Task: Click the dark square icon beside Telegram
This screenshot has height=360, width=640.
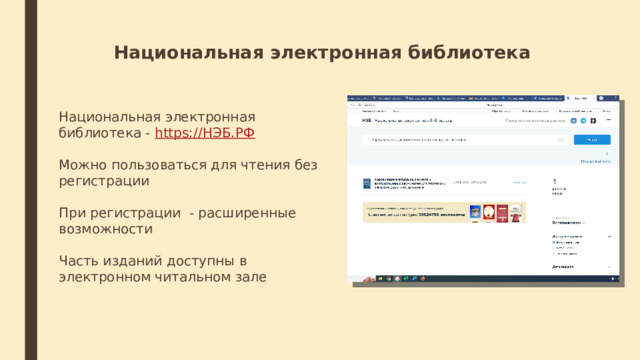Action: (593, 121)
